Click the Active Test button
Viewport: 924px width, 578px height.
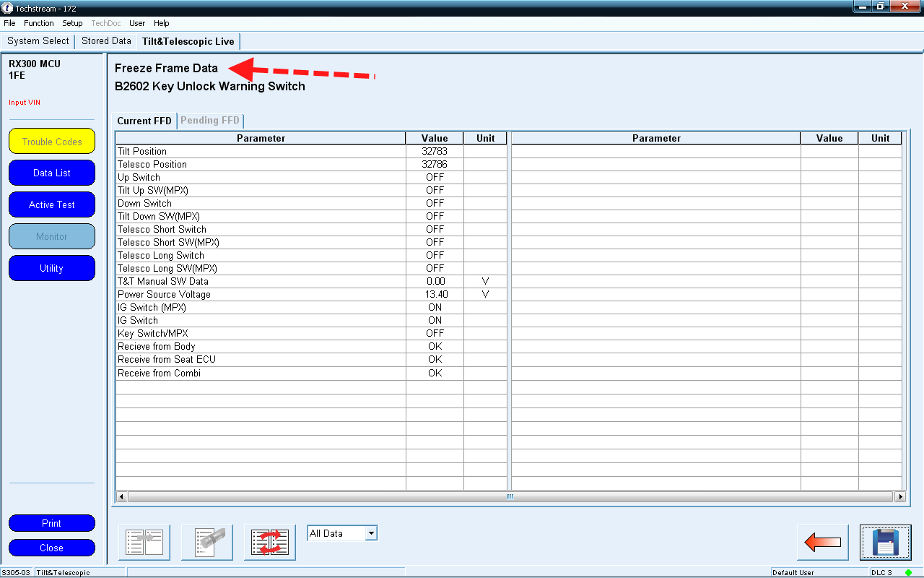pos(52,204)
